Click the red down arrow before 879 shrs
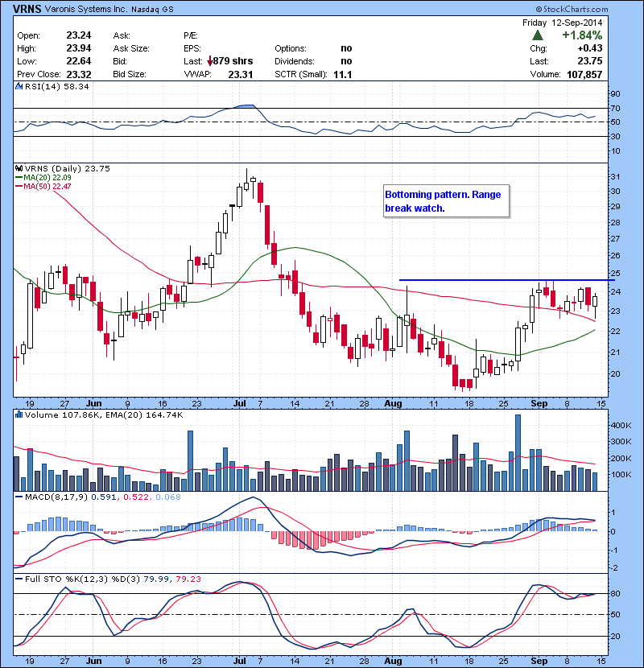The width and height of the screenshot is (644, 668). click(209, 61)
